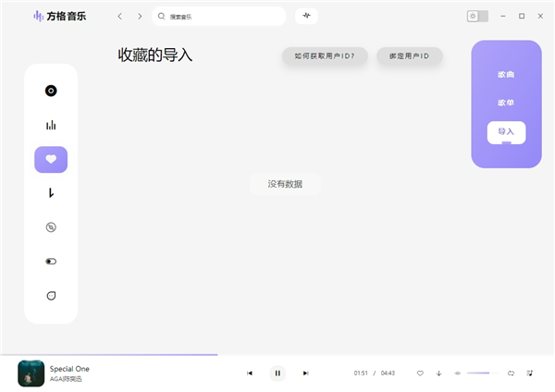555x392 pixels.
Task: Open the settings toggle icon in sidebar
Action: pyautogui.click(x=51, y=262)
